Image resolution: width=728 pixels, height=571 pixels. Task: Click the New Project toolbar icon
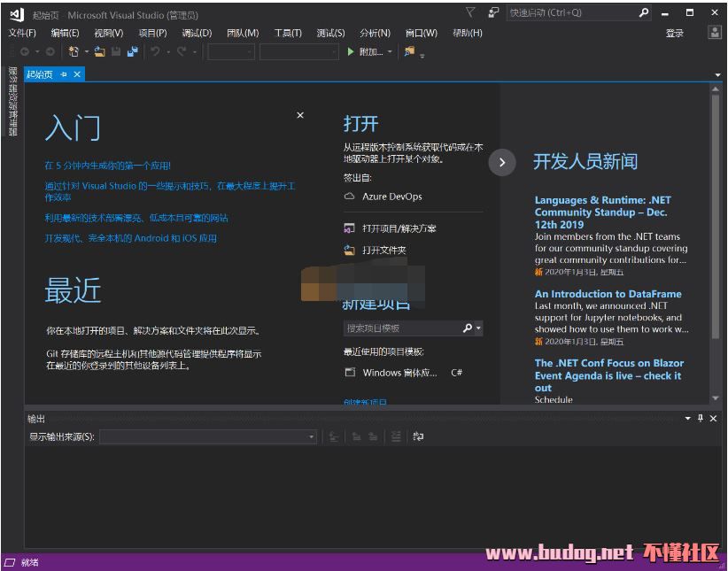[x=74, y=51]
